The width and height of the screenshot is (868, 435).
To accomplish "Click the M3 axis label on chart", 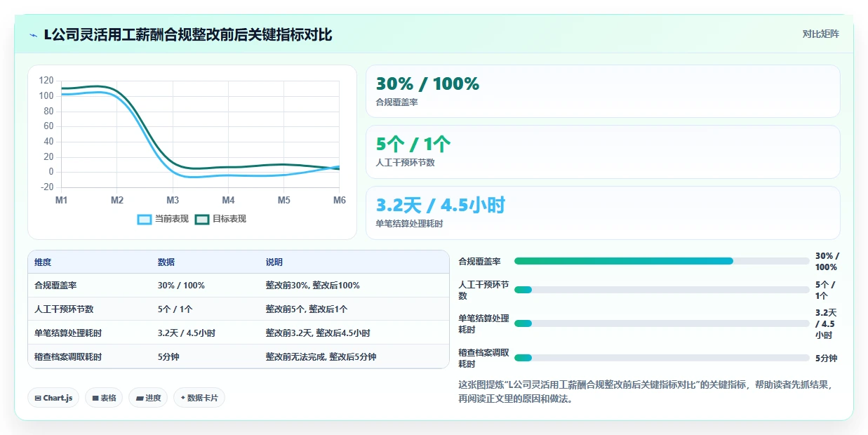I will pos(173,201).
